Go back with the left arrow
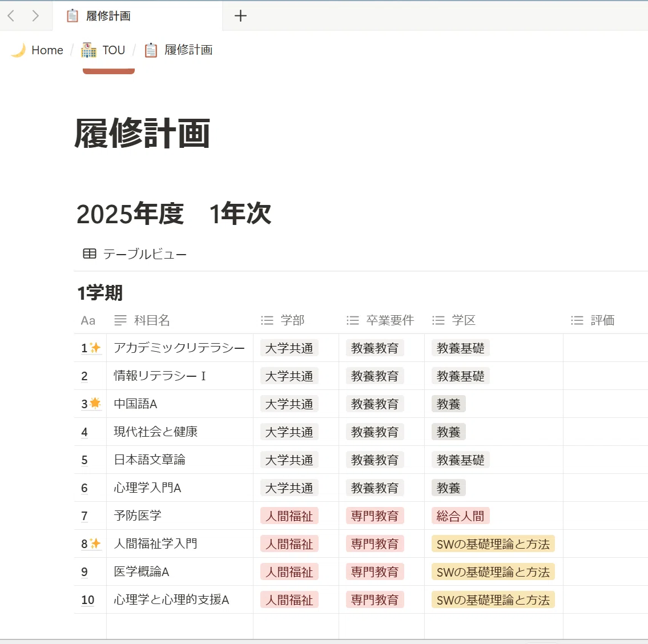Viewport: 648px width, 644px height. 11,16
